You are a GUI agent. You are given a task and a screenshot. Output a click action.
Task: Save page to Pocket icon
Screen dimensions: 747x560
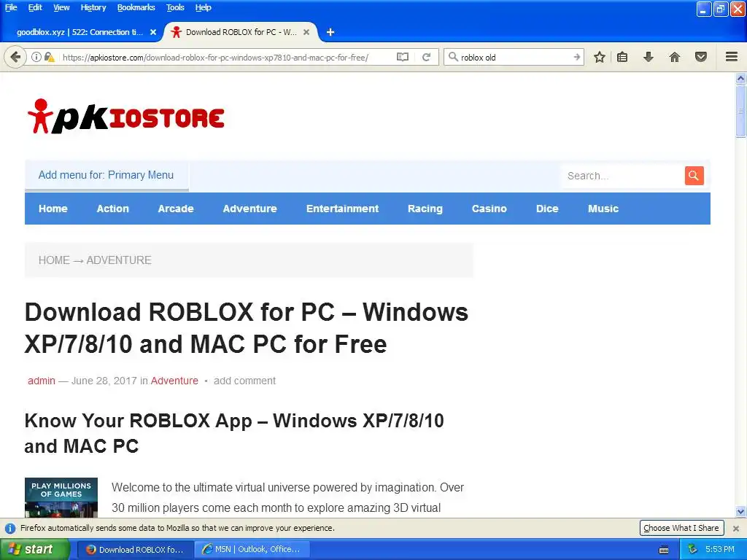701,57
